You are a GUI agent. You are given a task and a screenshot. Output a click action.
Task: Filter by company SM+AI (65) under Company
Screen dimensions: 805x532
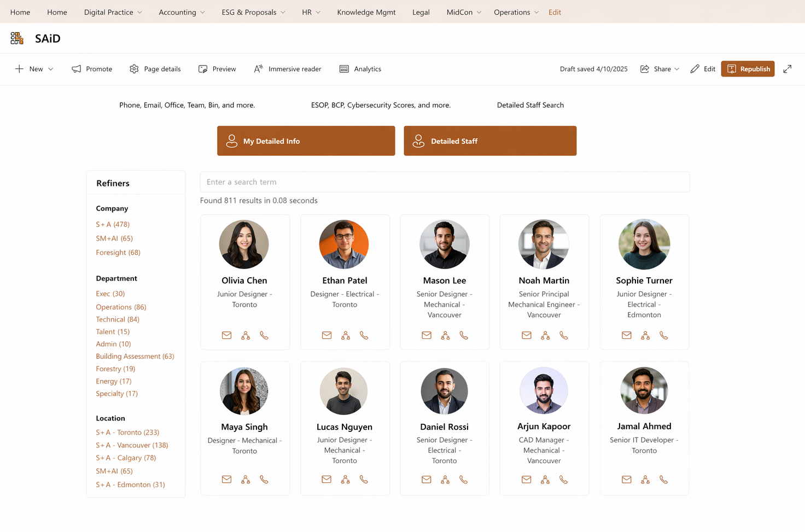pos(114,238)
